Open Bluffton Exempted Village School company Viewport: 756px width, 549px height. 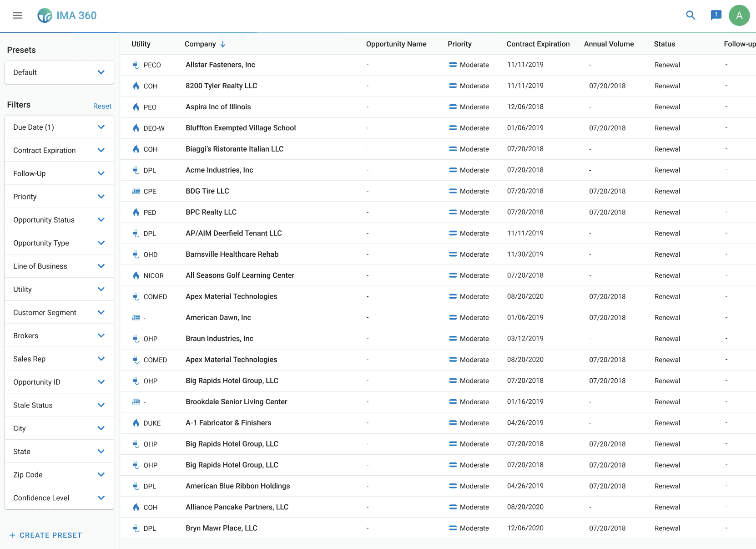[x=241, y=128]
